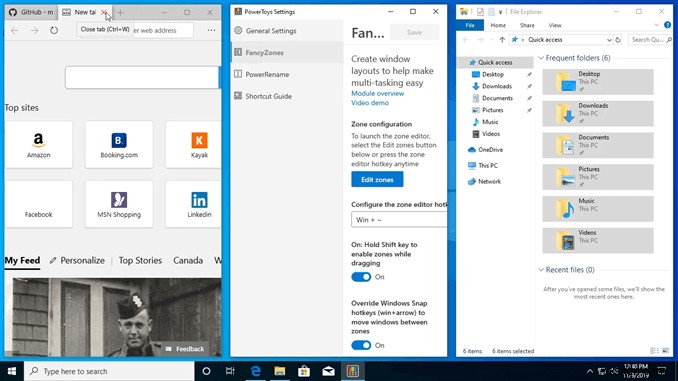Open the Module overview link
Viewport: 678px width, 381px height.
pyautogui.click(x=377, y=93)
